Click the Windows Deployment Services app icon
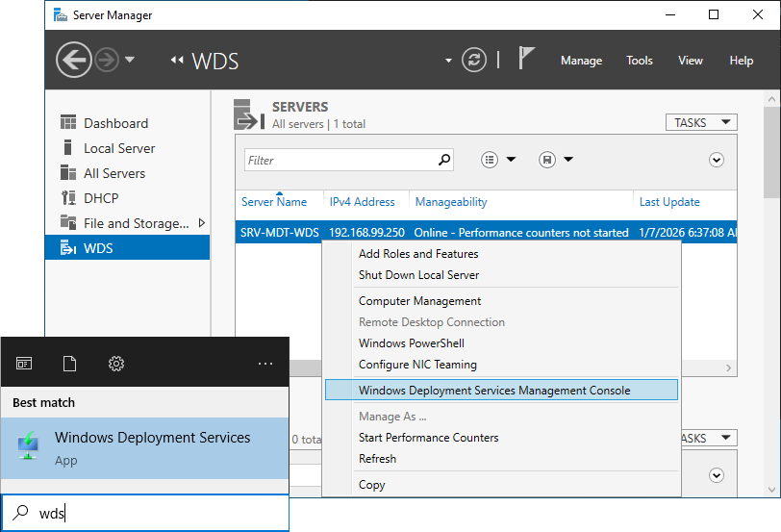 click(x=29, y=446)
